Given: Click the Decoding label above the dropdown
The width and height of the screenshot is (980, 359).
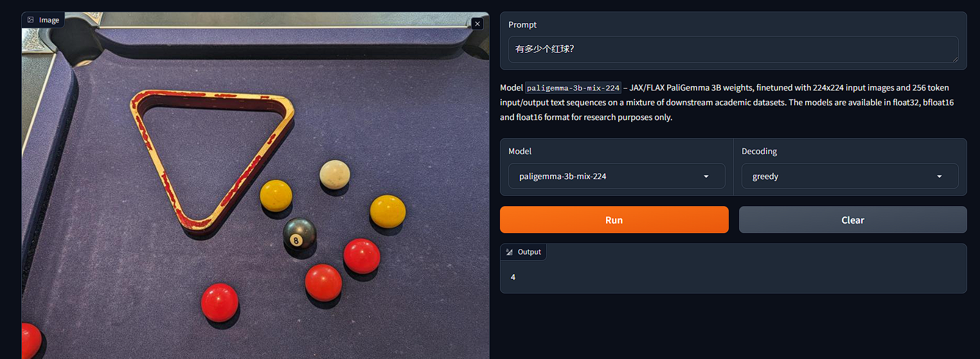Looking at the screenshot, I should point(759,152).
